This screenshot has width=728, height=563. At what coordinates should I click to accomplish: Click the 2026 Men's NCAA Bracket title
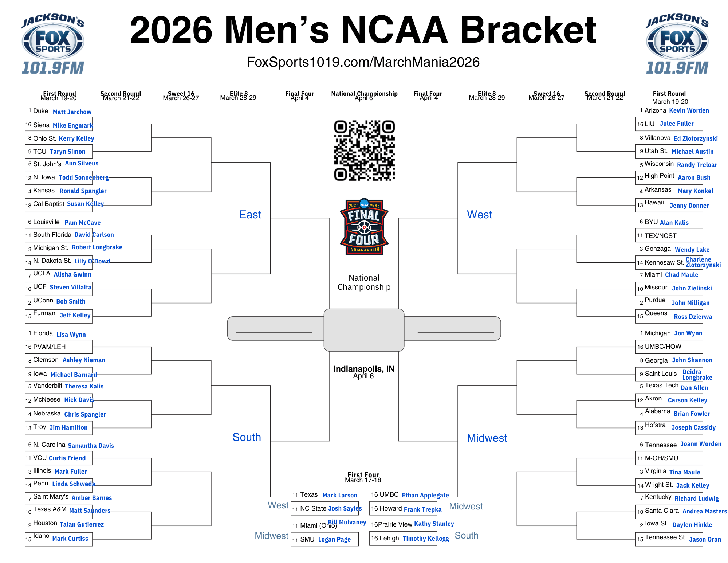pos(363,30)
